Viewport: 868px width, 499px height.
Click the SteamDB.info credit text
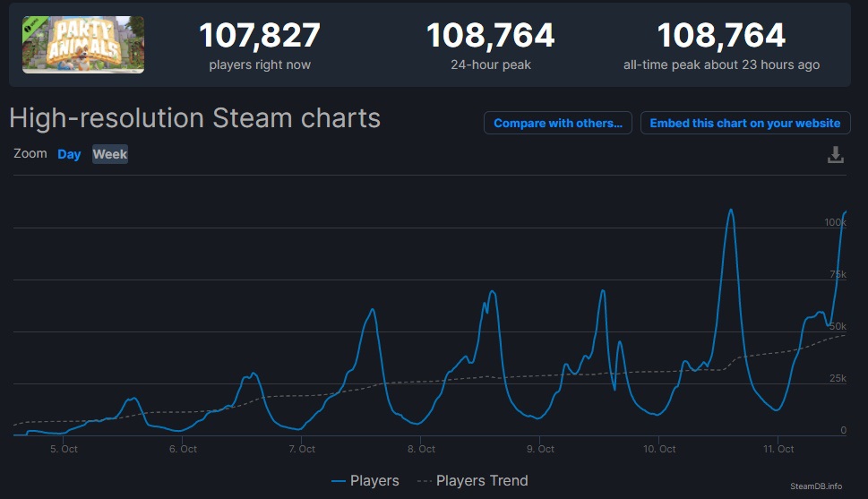[815, 486]
